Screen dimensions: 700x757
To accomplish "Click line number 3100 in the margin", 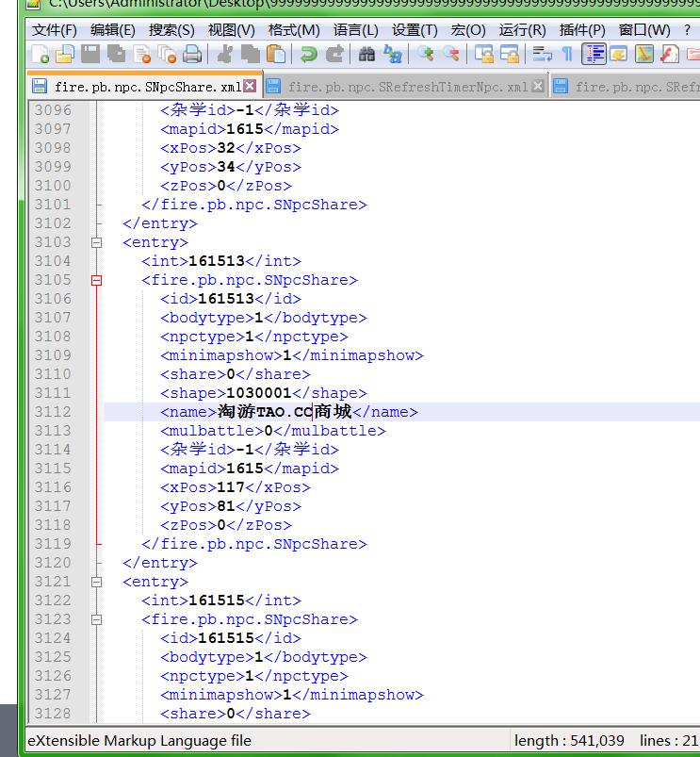I will tap(53, 186).
